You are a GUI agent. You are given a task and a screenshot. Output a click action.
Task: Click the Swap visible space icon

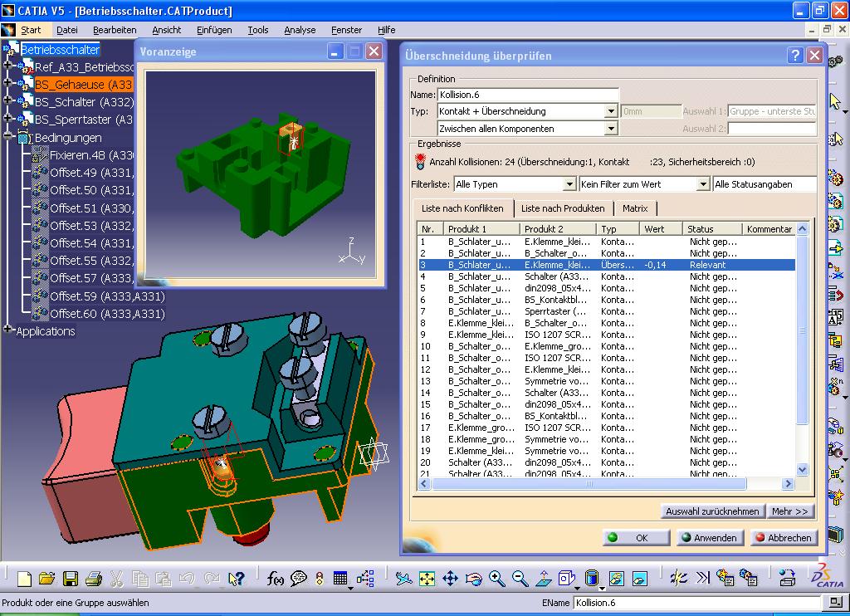640,579
